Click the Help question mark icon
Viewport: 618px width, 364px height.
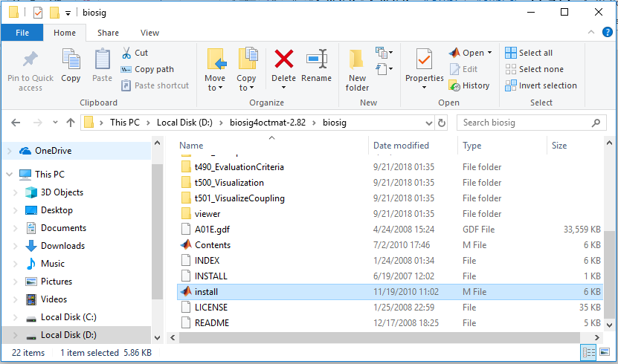607,33
